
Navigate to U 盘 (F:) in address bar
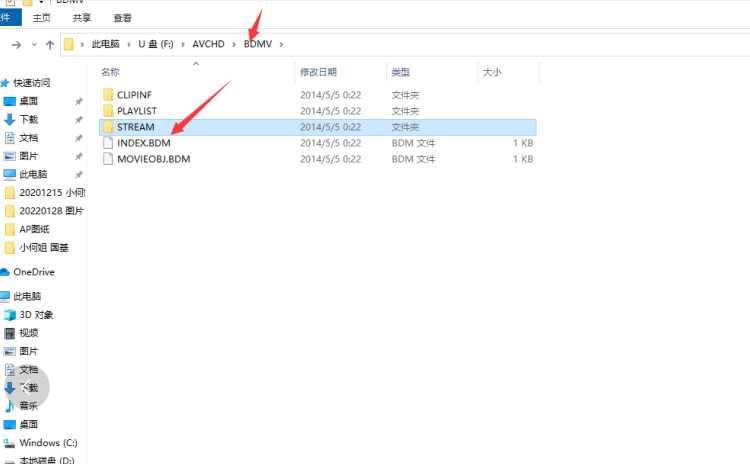pos(155,45)
